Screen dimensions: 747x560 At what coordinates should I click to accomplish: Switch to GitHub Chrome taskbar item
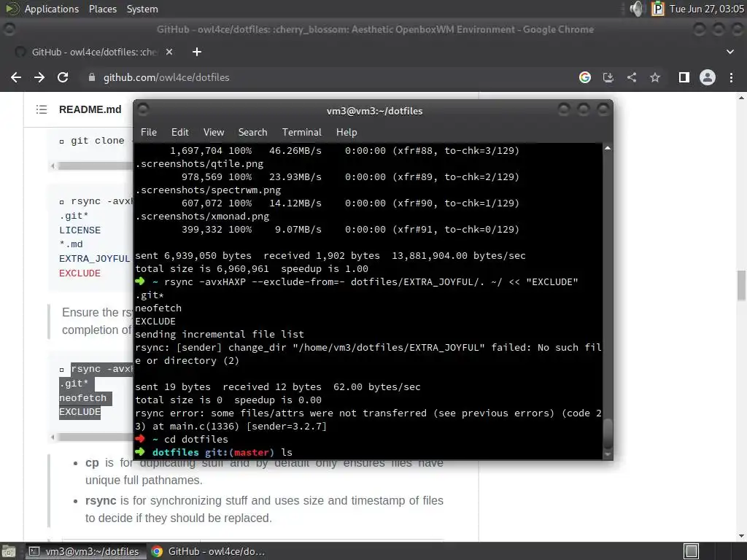click(208, 551)
